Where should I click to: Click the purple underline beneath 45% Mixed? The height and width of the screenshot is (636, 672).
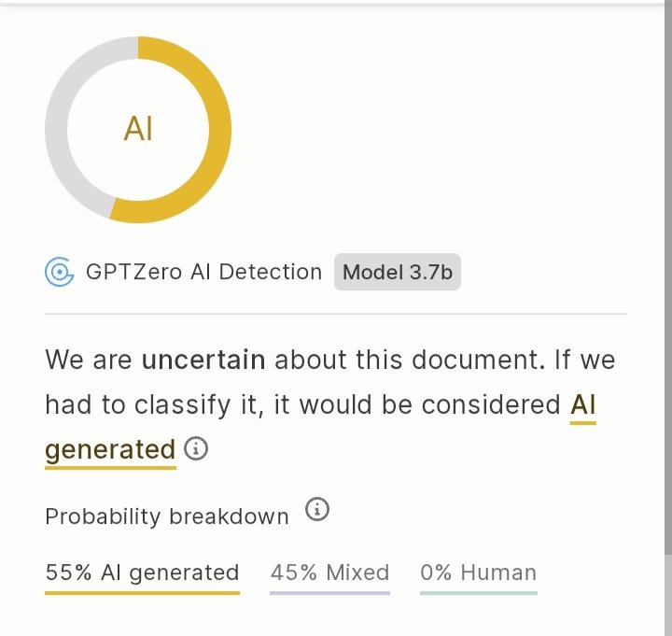pos(330,593)
